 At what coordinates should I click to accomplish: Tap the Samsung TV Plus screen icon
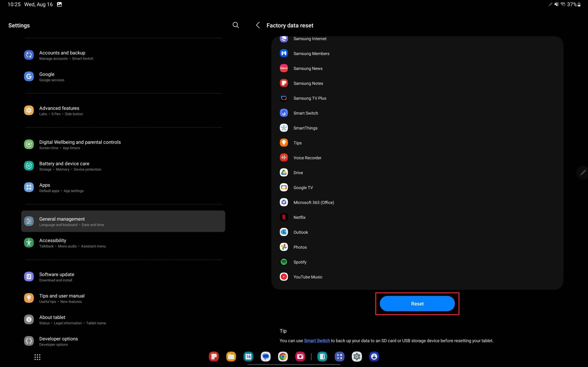284,98
